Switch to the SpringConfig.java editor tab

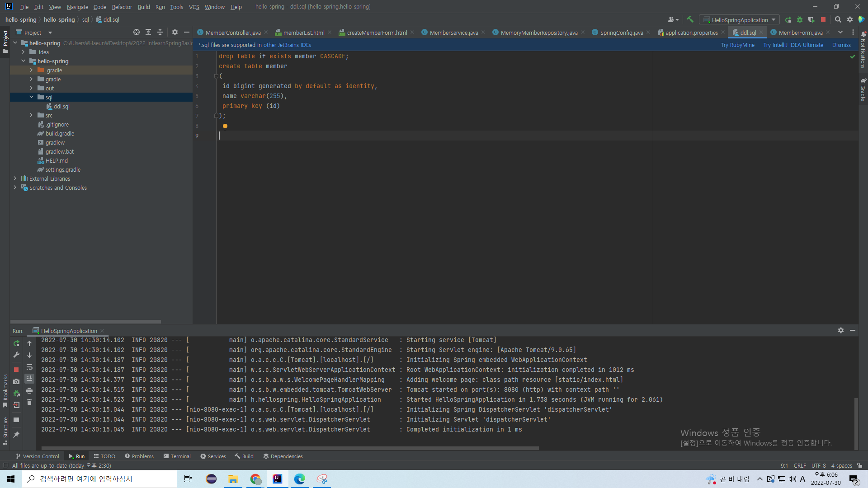click(x=621, y=33)
